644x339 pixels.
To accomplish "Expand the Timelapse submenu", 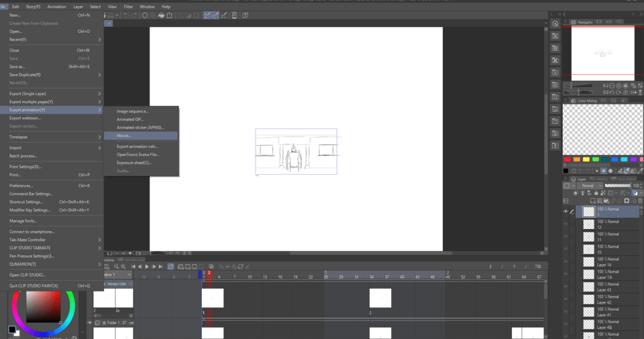I will [52, 137].
